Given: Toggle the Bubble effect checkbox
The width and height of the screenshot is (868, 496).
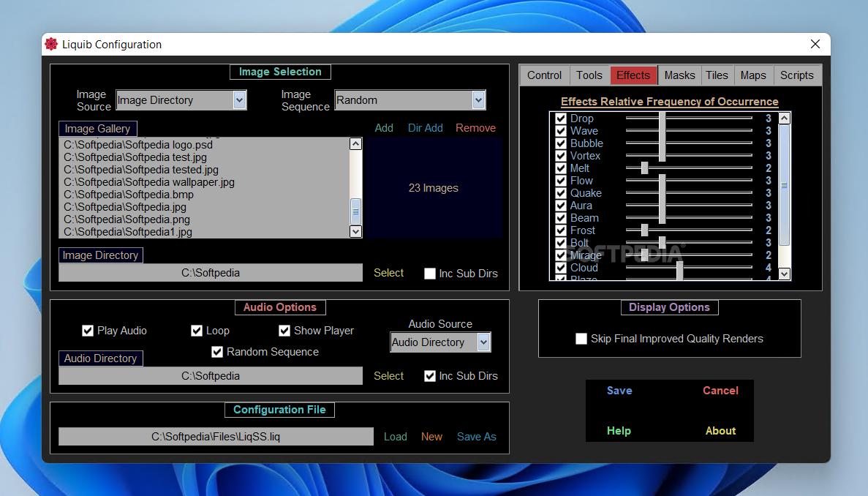Looking at the screenshot, I should click(561, 143).
